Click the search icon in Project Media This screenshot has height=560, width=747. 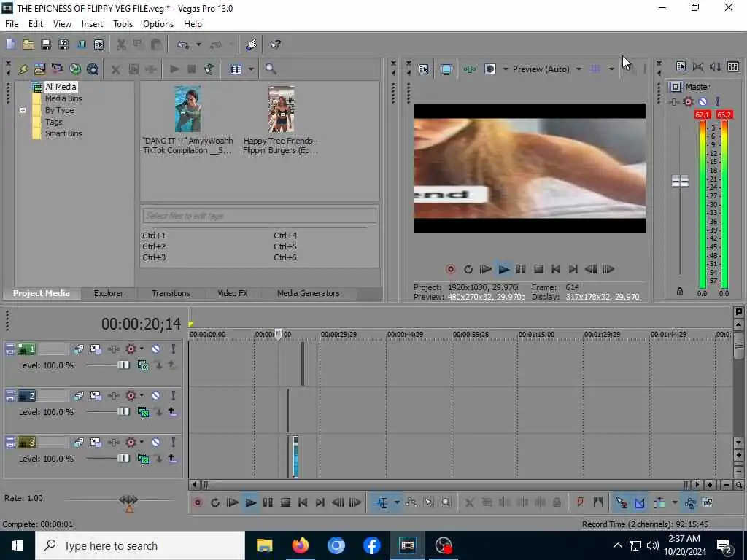(271, 69)
